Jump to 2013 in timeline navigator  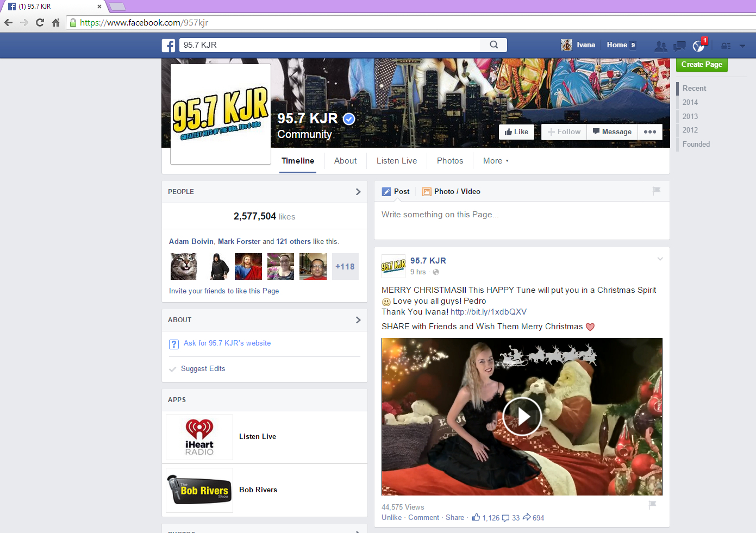(690, 116)
